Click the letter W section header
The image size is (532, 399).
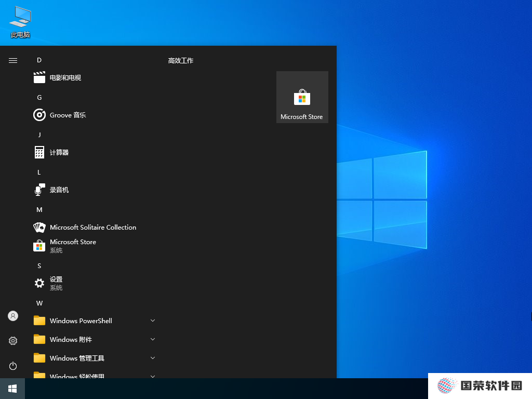tap(39, 303)
